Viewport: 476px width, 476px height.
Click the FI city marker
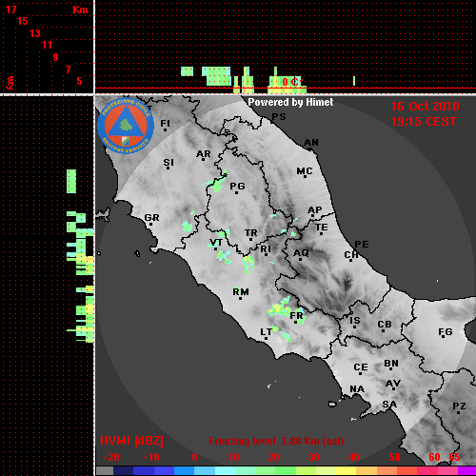pos(165,125)
